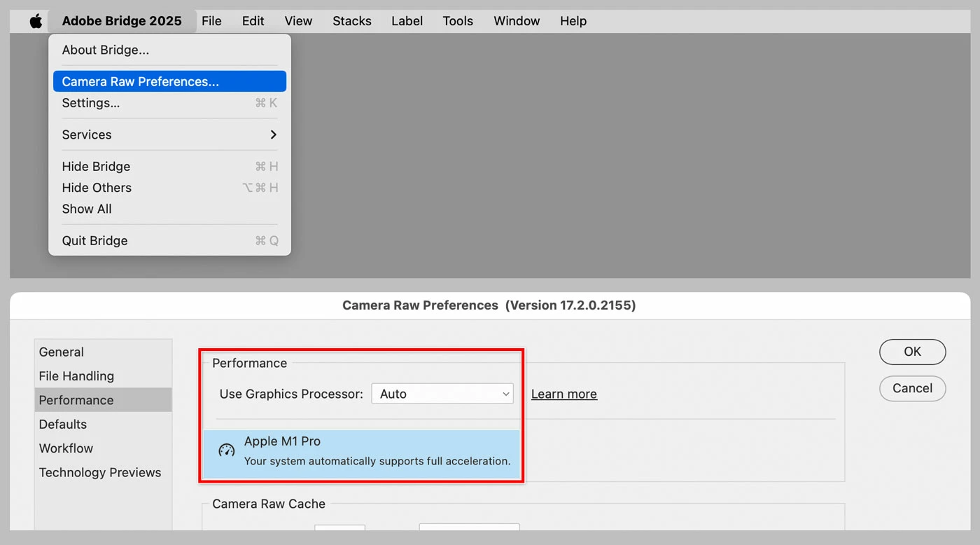Open the Use Graphics Processor dropdown

point(442,394)
